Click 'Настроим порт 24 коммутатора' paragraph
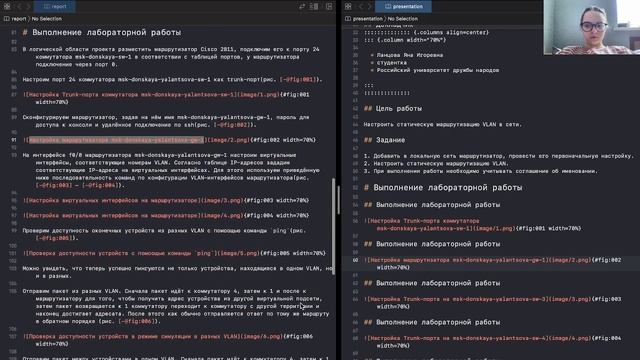This screenshot has width=640, height=360. pyautogui.click(x=172, y=80)
